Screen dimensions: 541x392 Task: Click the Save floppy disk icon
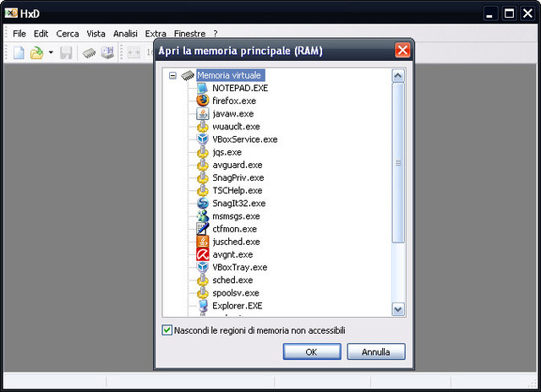click(66, 52)
